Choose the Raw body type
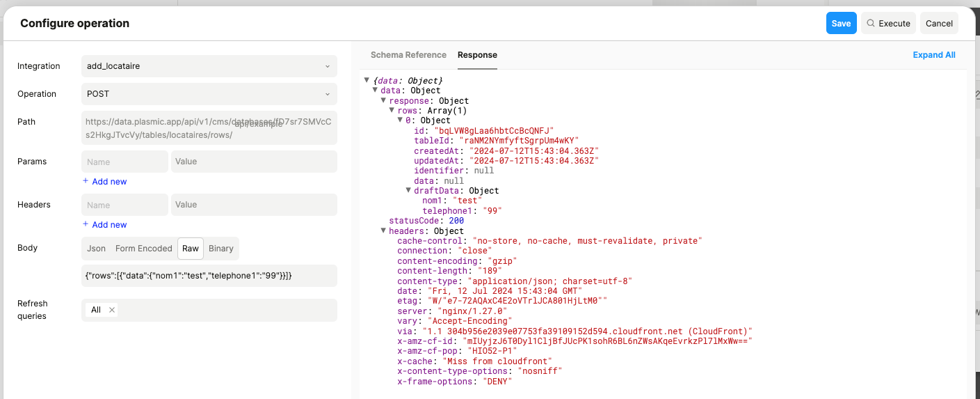Image resolution: width=980 pixels, height=399 pixels. [190, 249]
